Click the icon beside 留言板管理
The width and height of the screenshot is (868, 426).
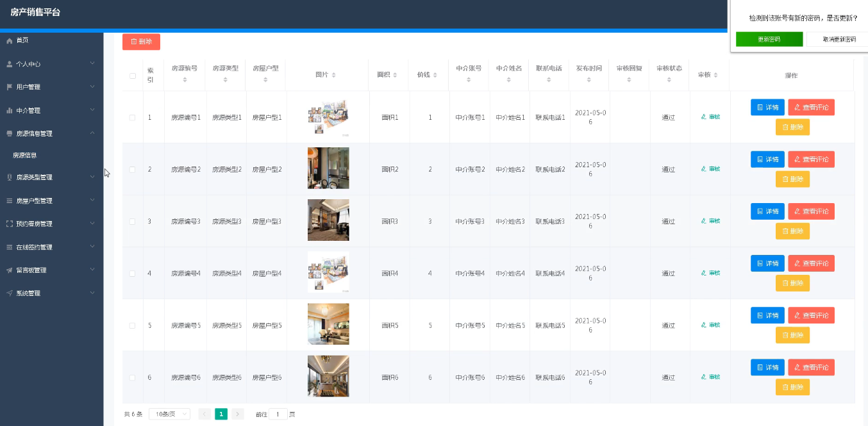(10, 270)
